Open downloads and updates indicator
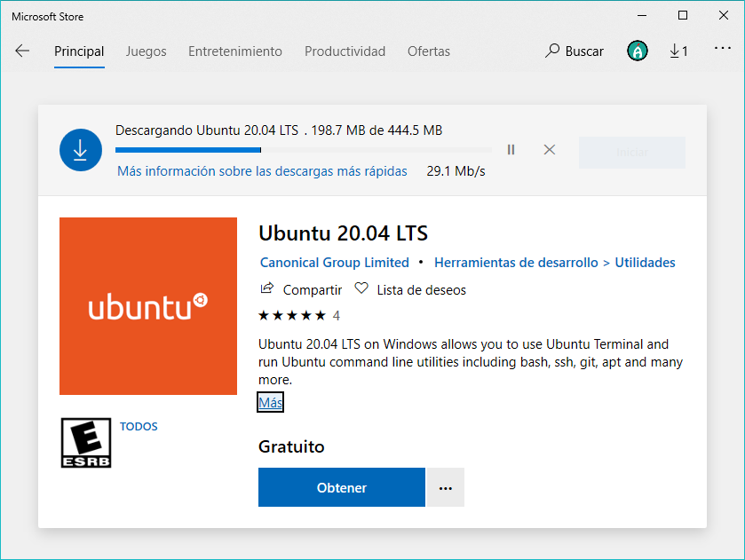Viewport: 745px width, 560px height. [678, 51]
